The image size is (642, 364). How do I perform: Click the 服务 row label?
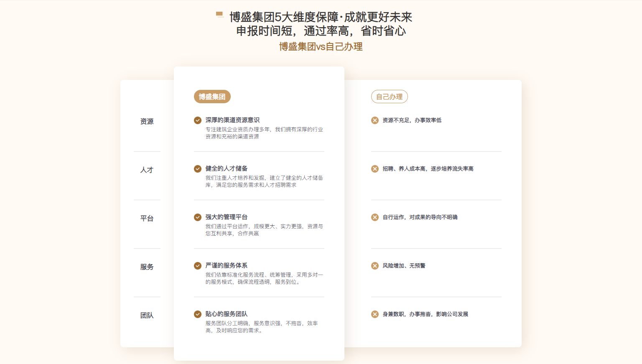147,267
